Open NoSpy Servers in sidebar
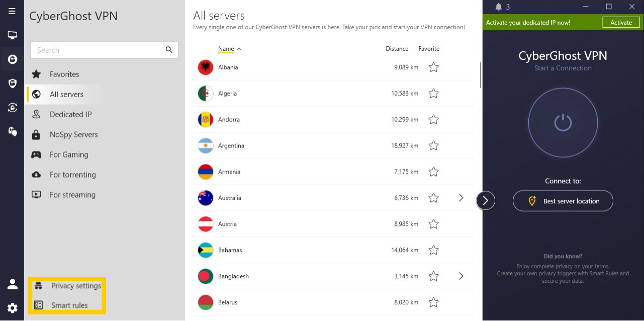Viewport: 644px width, 321px height. click(73, 134)
